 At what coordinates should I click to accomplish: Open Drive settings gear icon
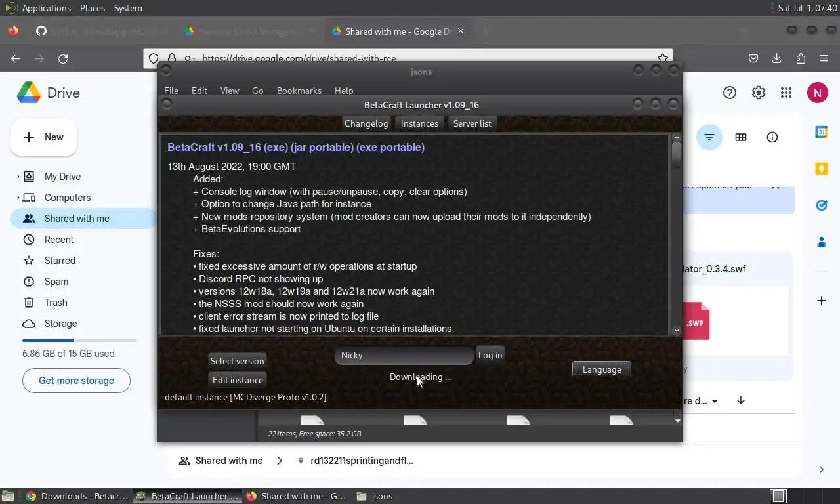pos(759,93)
